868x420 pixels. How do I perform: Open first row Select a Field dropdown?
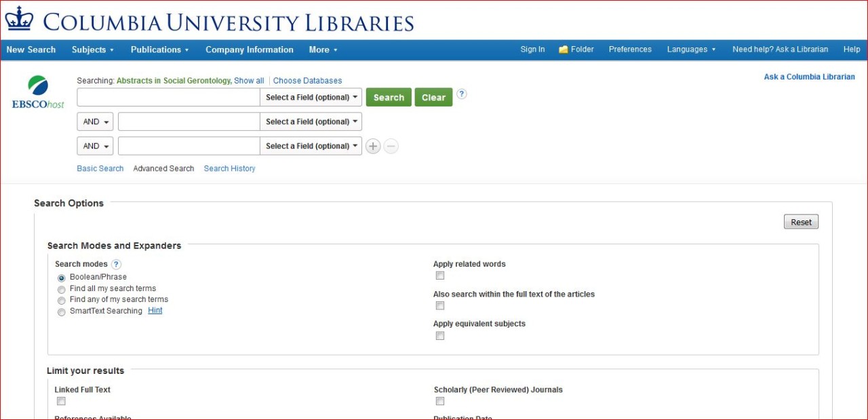pyautogui.click(x=311, y=97)
